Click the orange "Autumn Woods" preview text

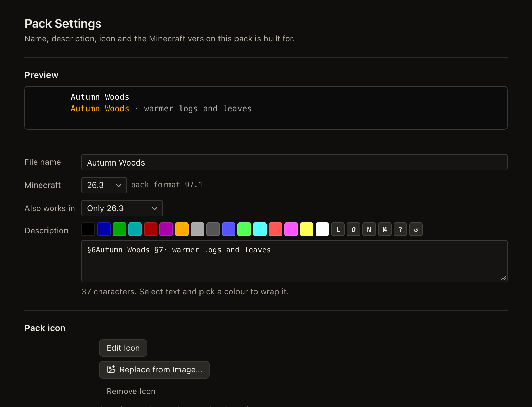click(x=100, y=109)
